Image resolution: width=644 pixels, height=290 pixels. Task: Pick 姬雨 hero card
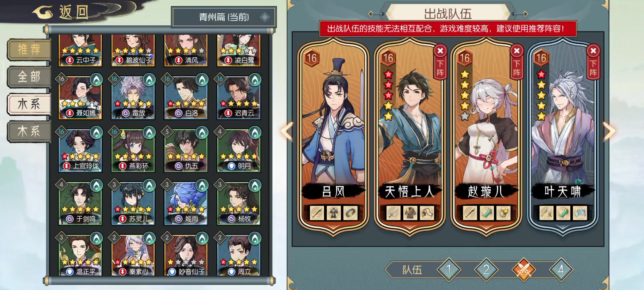tap(186, 203)
